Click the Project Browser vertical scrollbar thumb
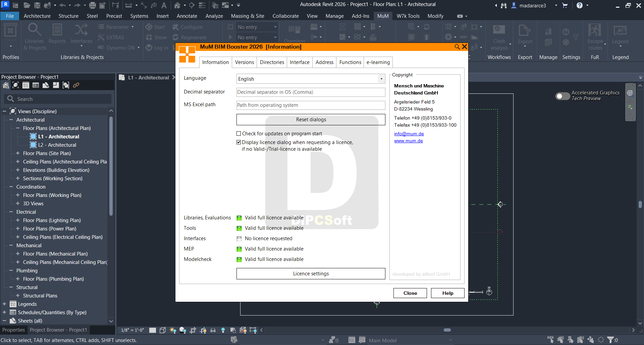Image resolution: width=644 pixels, height=345 pixels. coord(111,166)
